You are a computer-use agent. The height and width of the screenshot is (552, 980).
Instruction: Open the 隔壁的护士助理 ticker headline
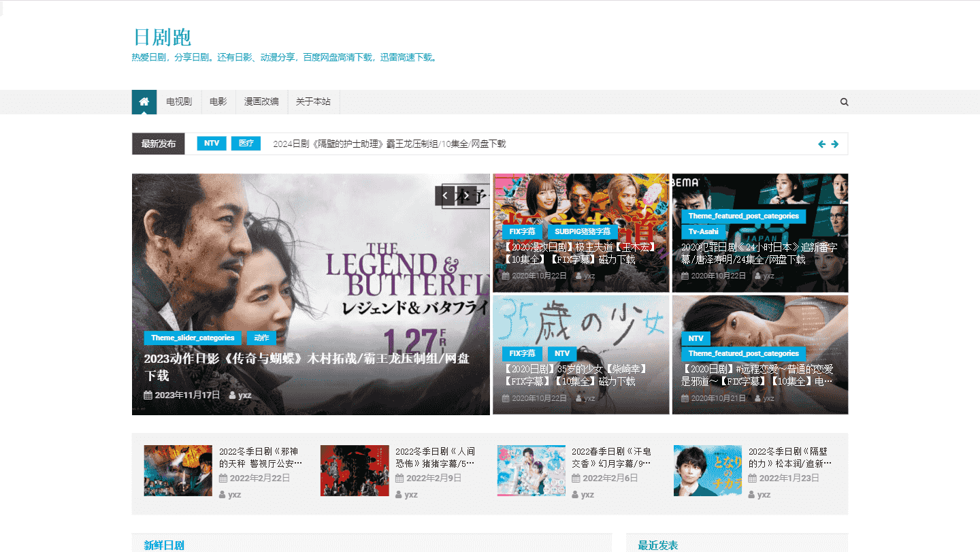[389, 144]
